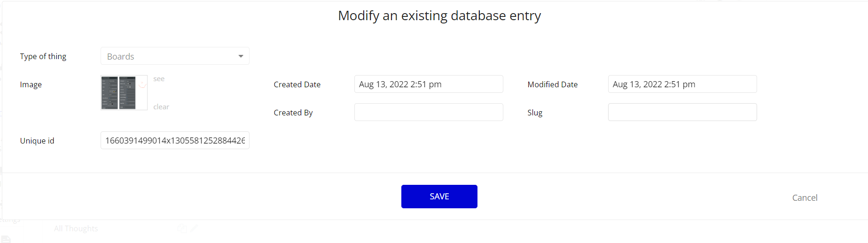This screenshot has height=243, width=868.
Task: Click 'clear' to remove the image
Action: click(x=161, y=107)
